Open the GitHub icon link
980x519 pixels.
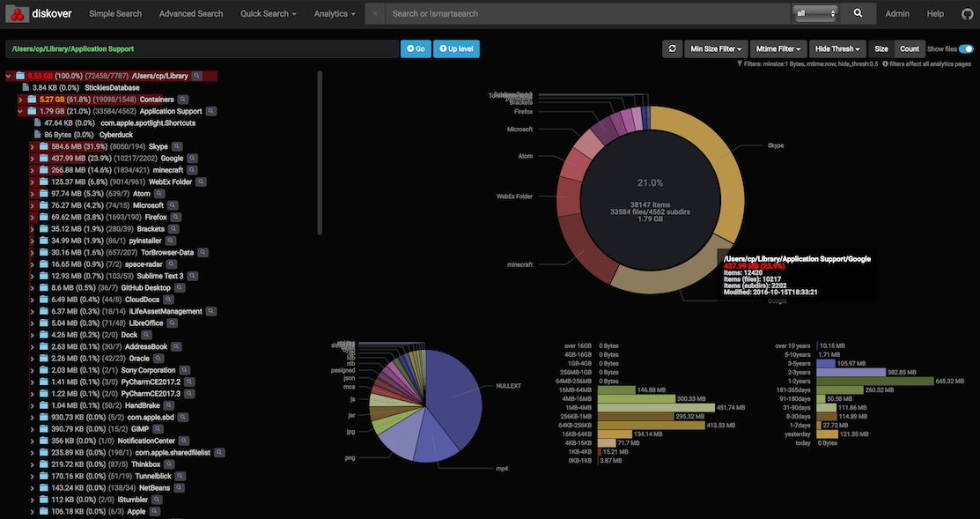(x=967, y=14)
